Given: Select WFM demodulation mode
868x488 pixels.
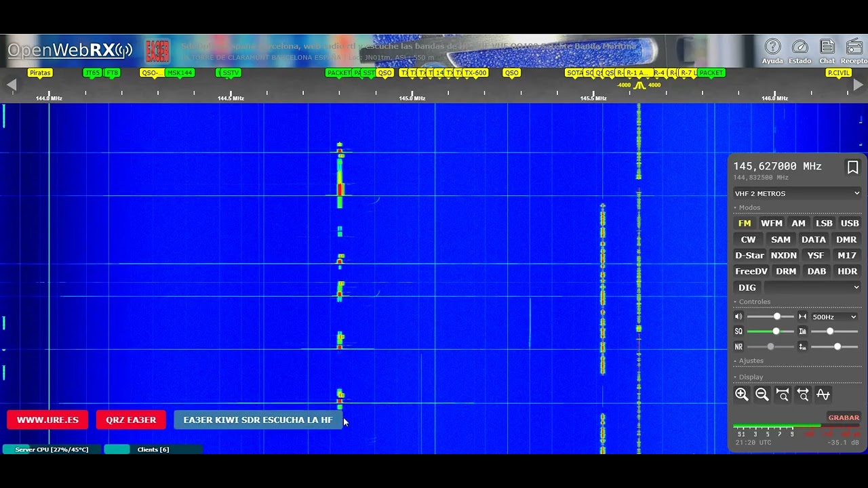Looking at the screenshot, I should tap(772, 224).
